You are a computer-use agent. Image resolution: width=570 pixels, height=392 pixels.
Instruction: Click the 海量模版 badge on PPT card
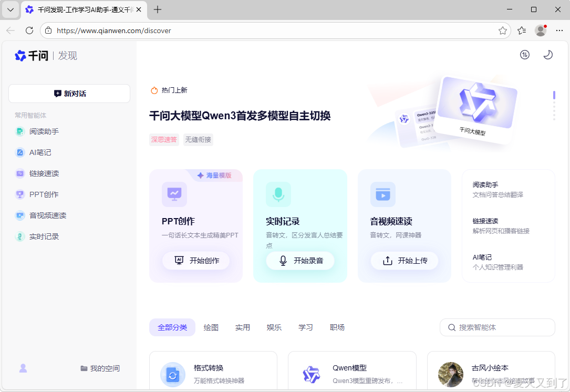tap(214, 176)
